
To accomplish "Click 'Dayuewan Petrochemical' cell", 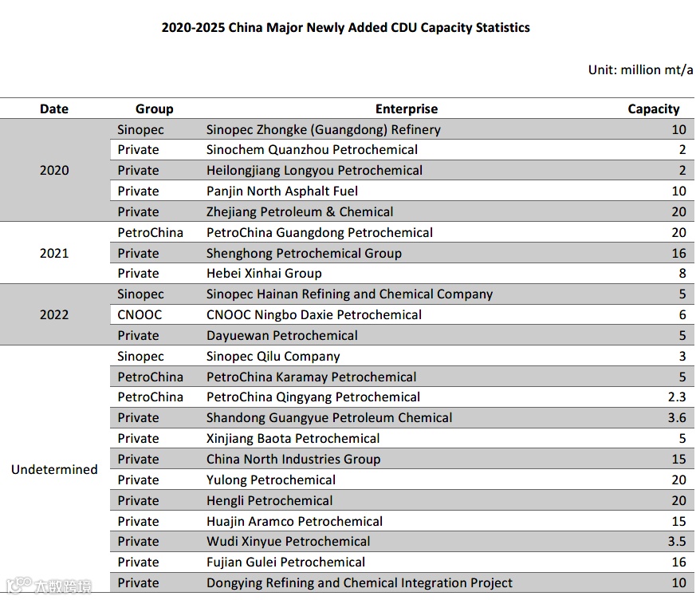I will click(281, 336).
